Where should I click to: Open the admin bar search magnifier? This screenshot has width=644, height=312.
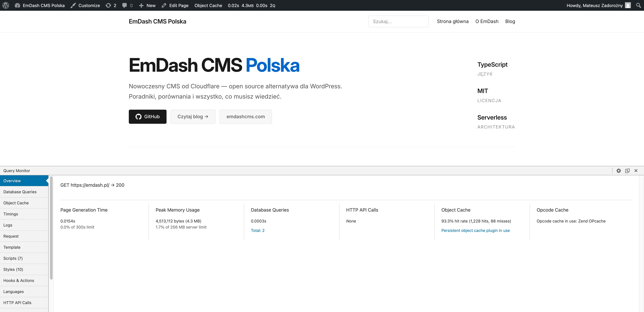pyautogui.click(x=638, y=5)
